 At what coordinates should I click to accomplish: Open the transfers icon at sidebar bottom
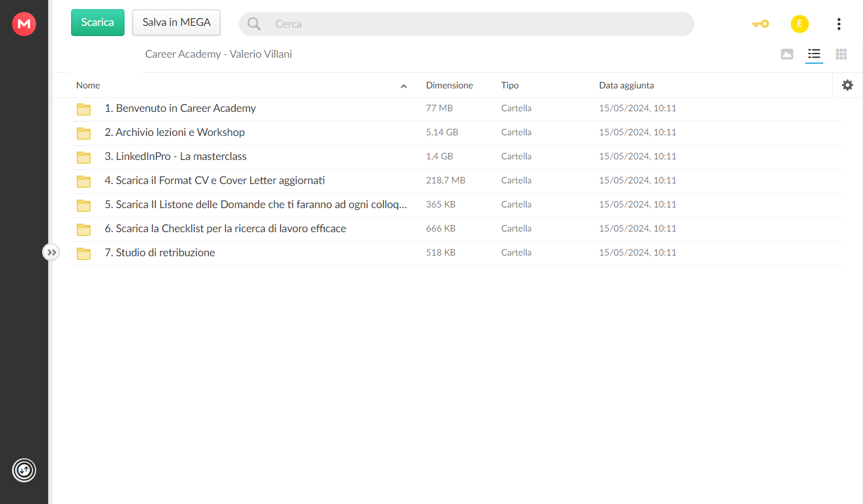point(24,470)
